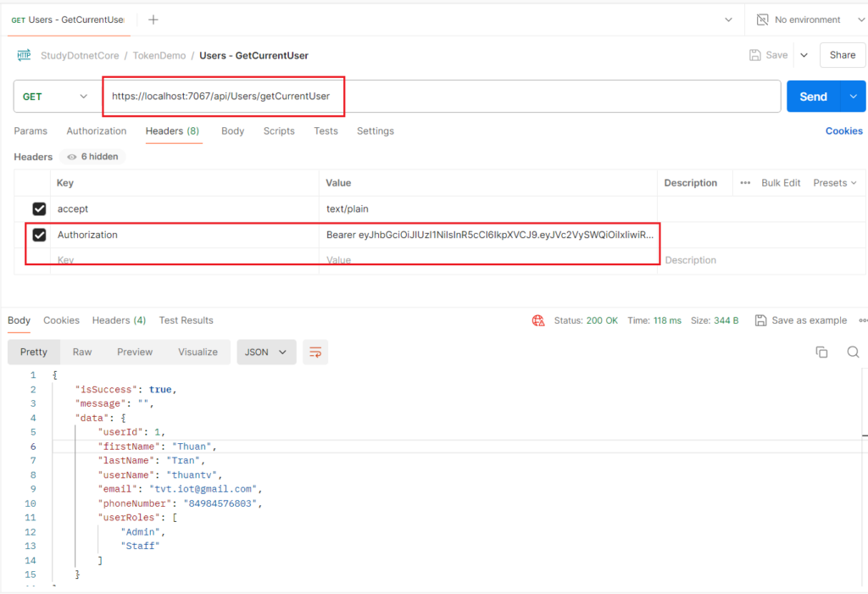Screen dimensions: 868x594
Task: Expand the tab list chevron
Action: [x=728, y=20]
